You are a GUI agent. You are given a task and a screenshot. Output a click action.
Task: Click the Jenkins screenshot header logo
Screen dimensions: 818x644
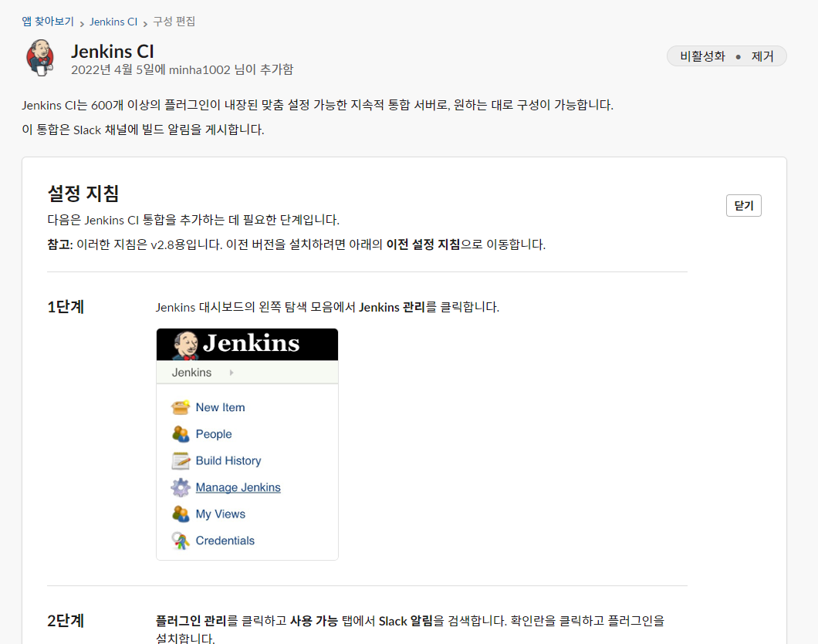coord(236,344)
